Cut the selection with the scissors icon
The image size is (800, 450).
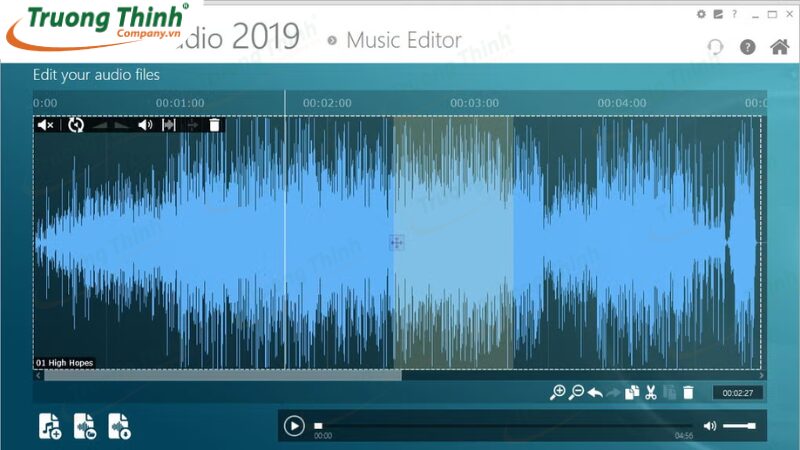coord(650,393)
